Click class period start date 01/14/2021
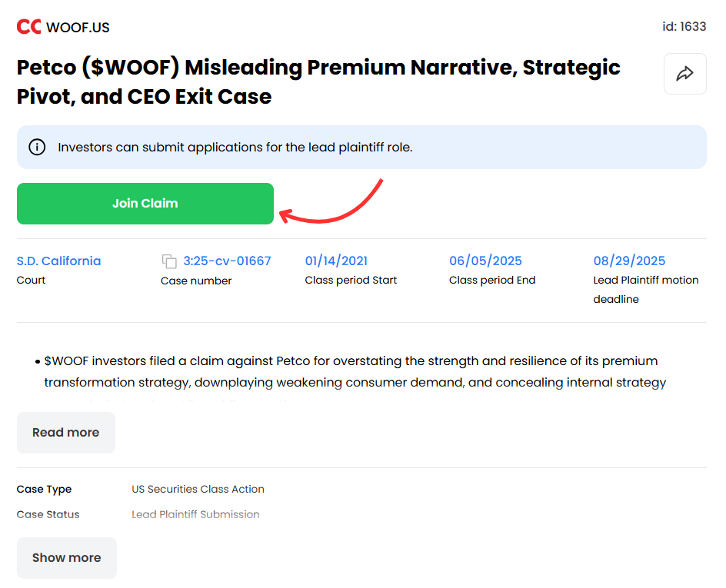 336,261
